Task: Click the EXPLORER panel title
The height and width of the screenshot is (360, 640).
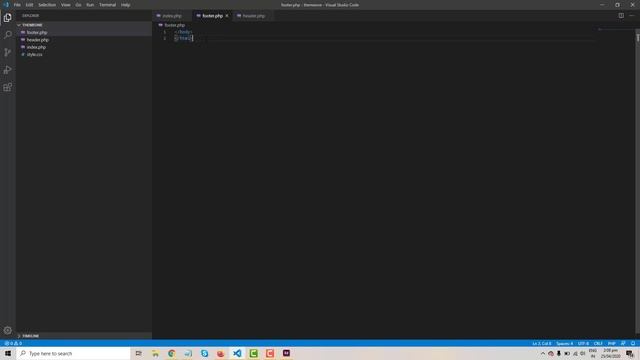Action: (x=31, y=16)
